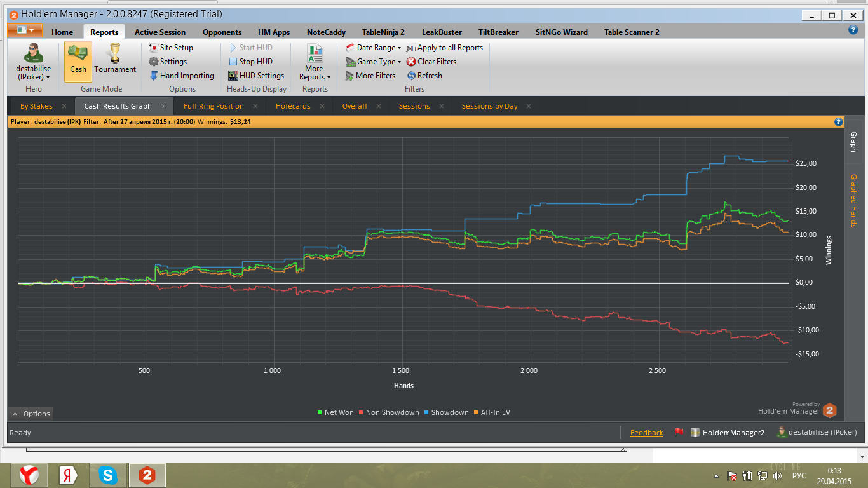
Task: Open Skype from the taskbar
Action: [x=108, y=475]
